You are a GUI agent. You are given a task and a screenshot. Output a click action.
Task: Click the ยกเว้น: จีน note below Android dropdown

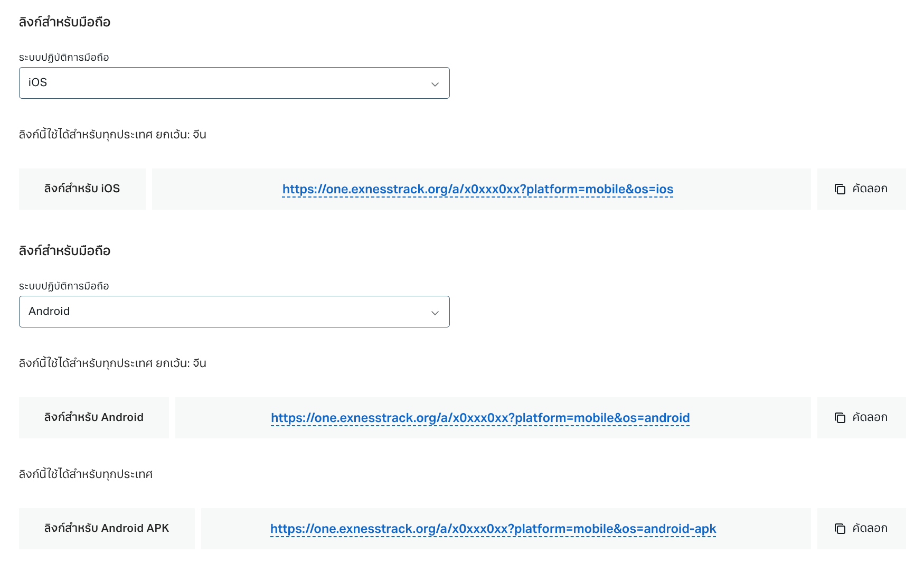pos(181,363)
